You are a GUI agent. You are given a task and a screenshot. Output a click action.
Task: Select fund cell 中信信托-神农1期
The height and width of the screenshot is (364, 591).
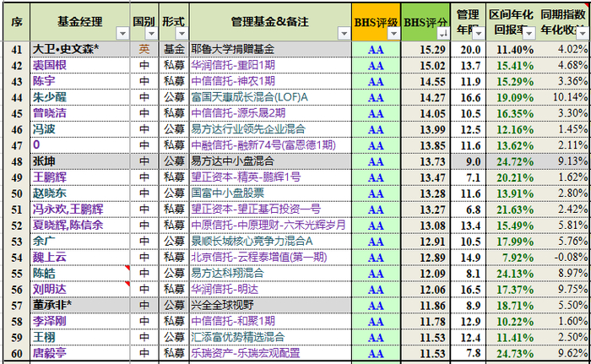270,81
